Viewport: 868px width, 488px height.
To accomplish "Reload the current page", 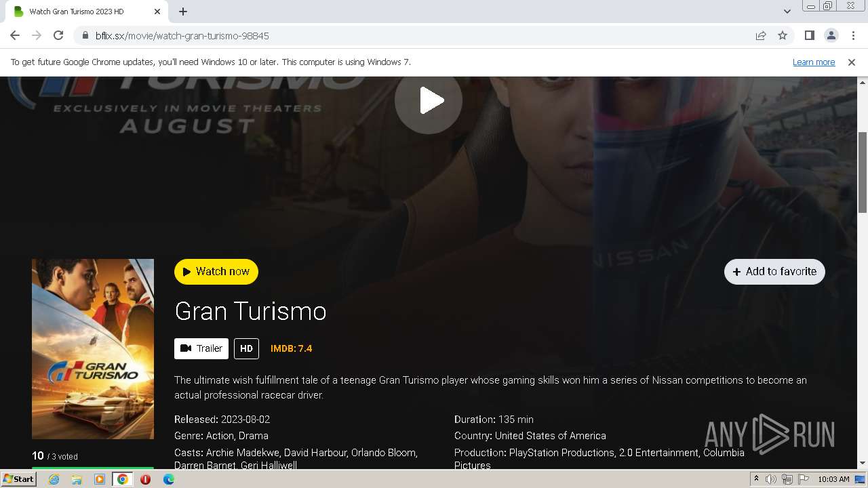I will 58,35.
